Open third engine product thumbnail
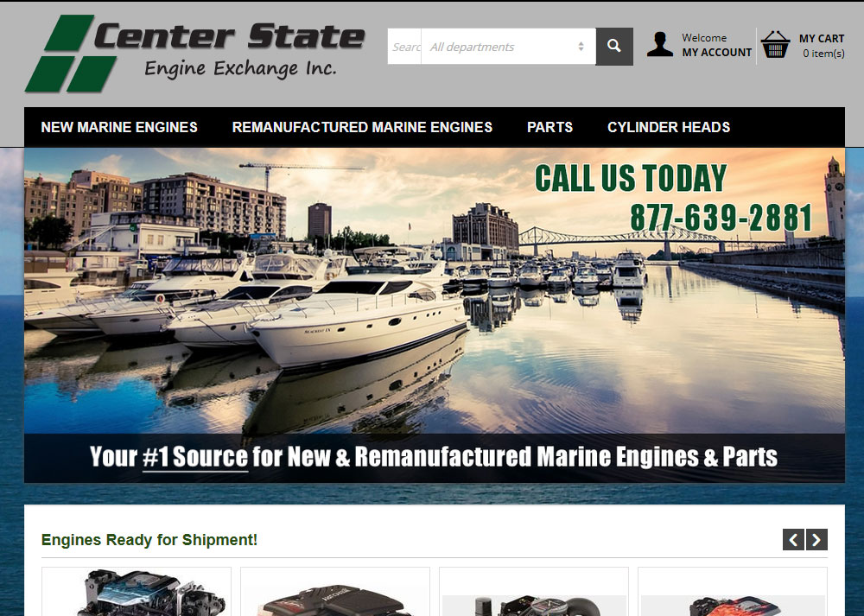Viewport: 864px width, 616px height. tap(534, 592)
